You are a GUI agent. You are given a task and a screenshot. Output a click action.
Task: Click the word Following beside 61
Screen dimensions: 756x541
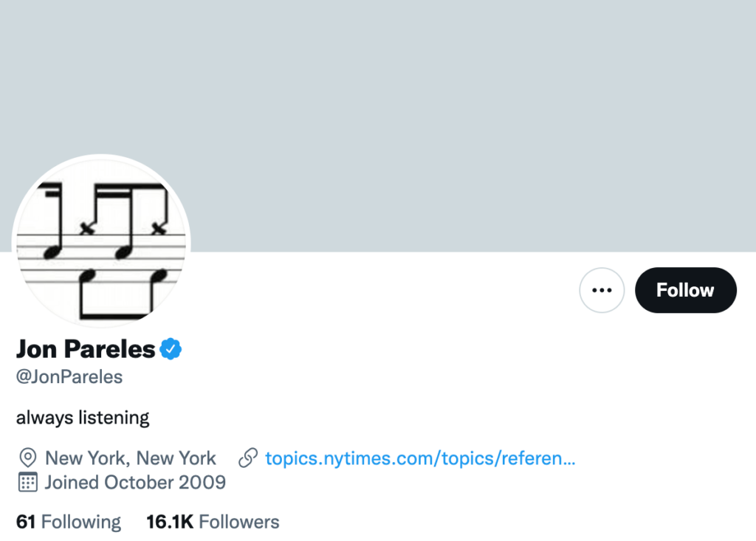[81, 522]
